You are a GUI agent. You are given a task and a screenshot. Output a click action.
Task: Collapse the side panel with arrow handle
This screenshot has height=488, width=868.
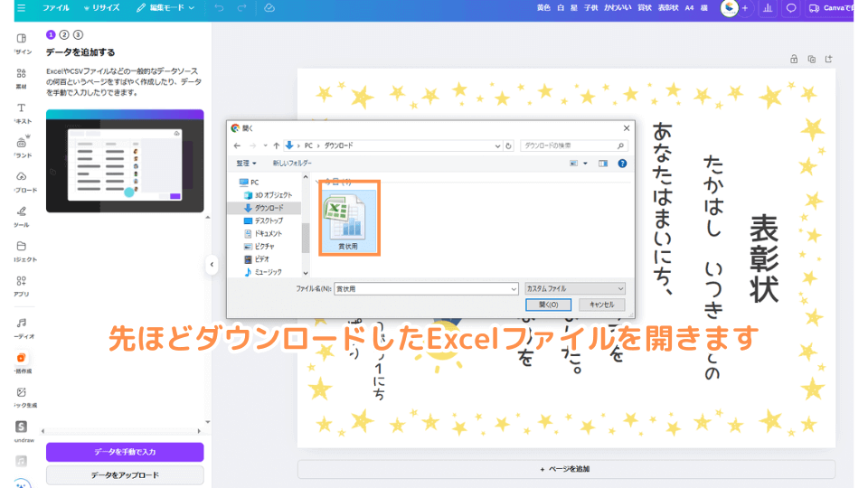(212, 265)
